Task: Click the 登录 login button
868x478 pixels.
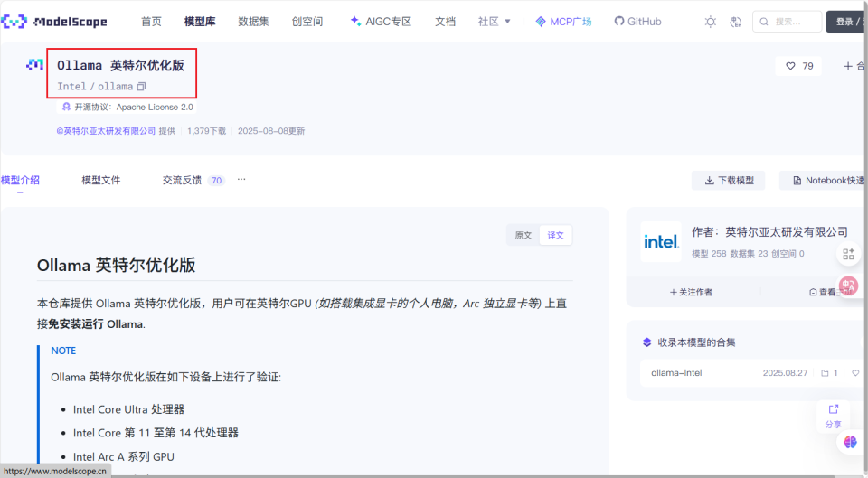Action: (846, 22)
